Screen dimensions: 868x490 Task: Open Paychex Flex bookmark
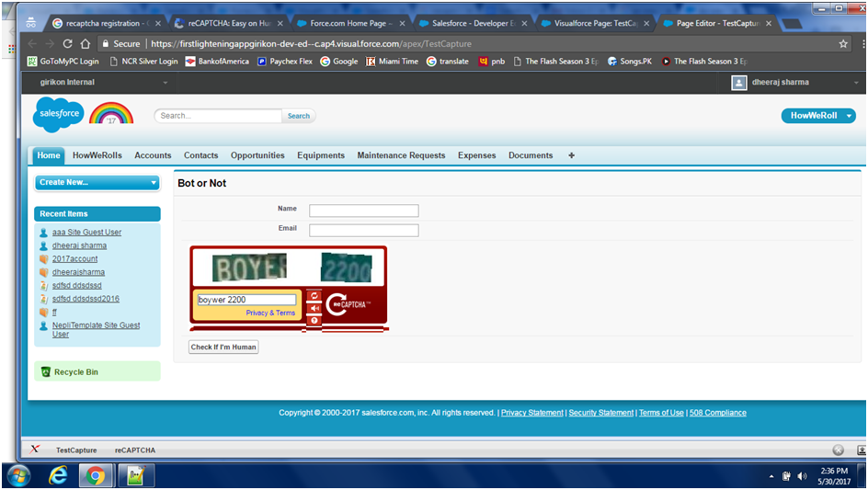(285, 62)
